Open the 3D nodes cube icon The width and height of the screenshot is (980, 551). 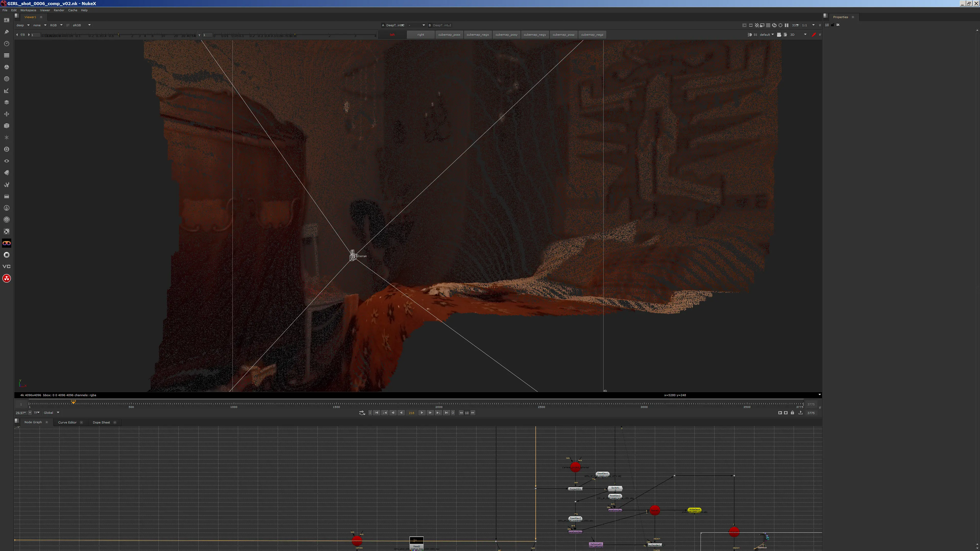(6, 126)
